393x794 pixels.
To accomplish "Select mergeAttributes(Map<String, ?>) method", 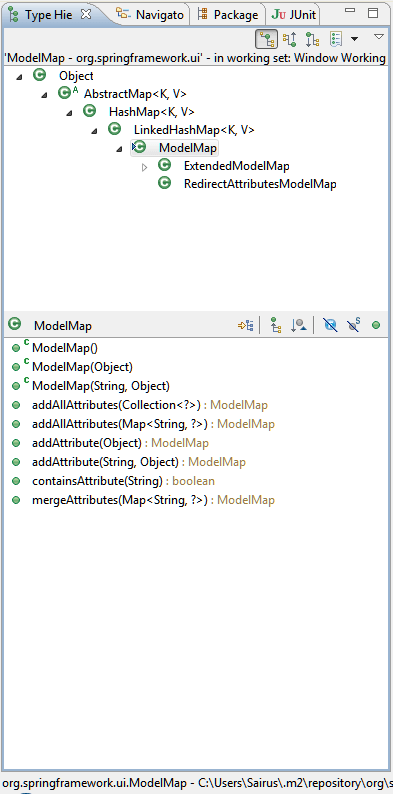I will pyautogui.click(x=153, y=500).
